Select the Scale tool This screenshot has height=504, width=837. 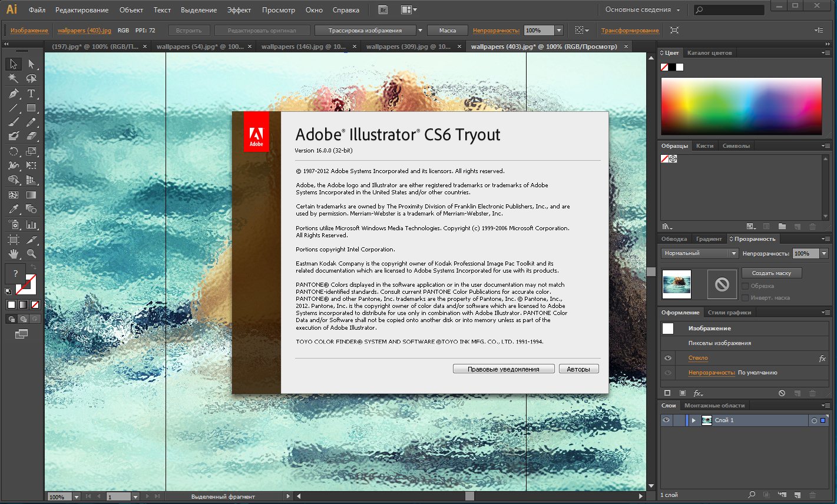(x=31, y=151)
